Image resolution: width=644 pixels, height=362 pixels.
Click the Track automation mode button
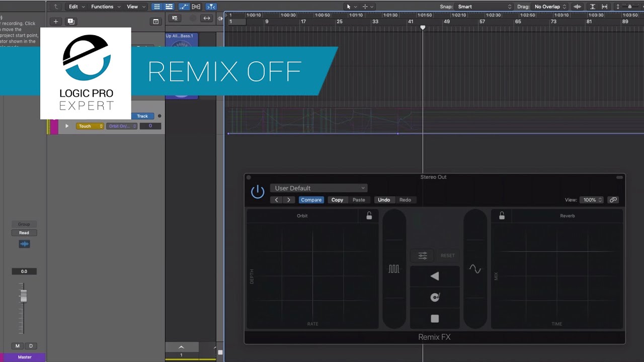(x=142, y=116)
